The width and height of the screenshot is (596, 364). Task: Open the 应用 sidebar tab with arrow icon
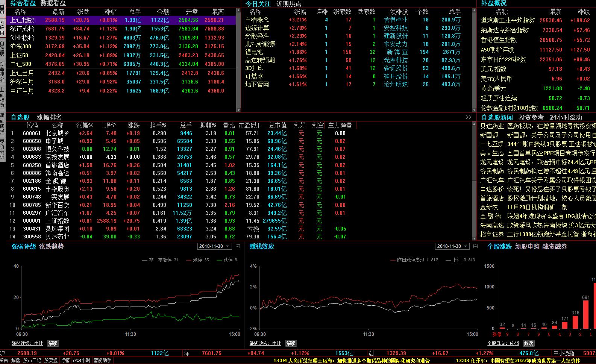(2, 29)
